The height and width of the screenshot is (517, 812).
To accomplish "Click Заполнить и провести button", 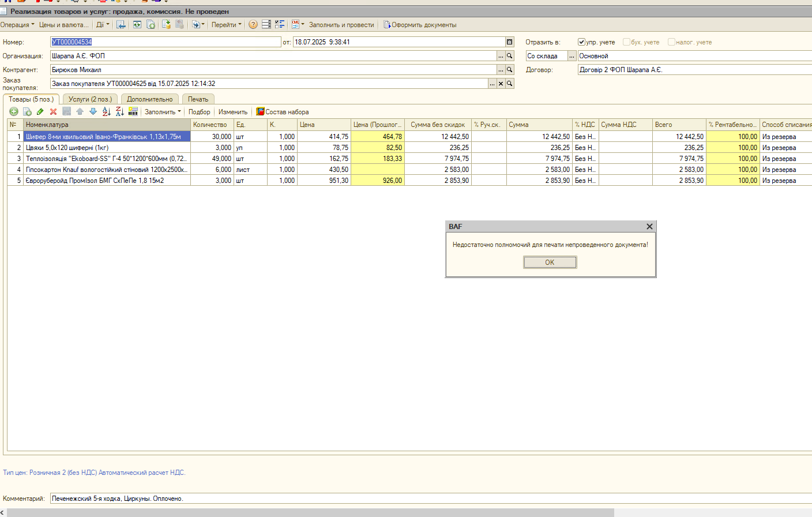I will 341,25.
